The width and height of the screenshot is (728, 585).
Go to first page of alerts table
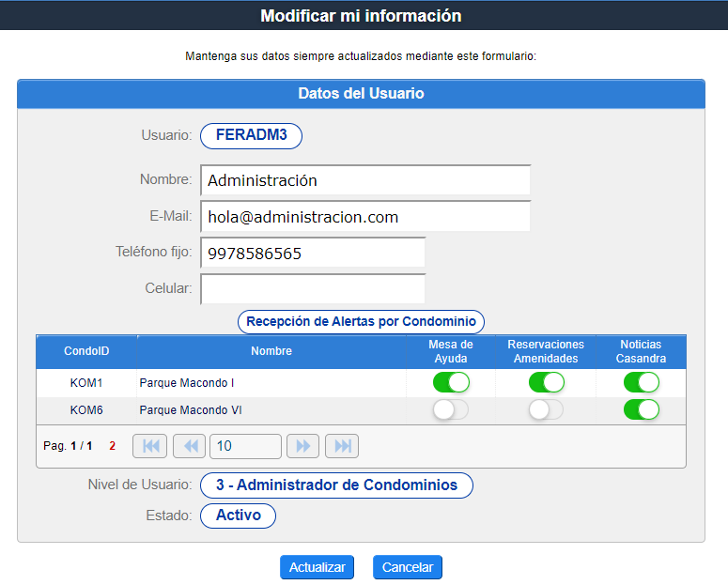pyautogui.click(x=149, y=446)
